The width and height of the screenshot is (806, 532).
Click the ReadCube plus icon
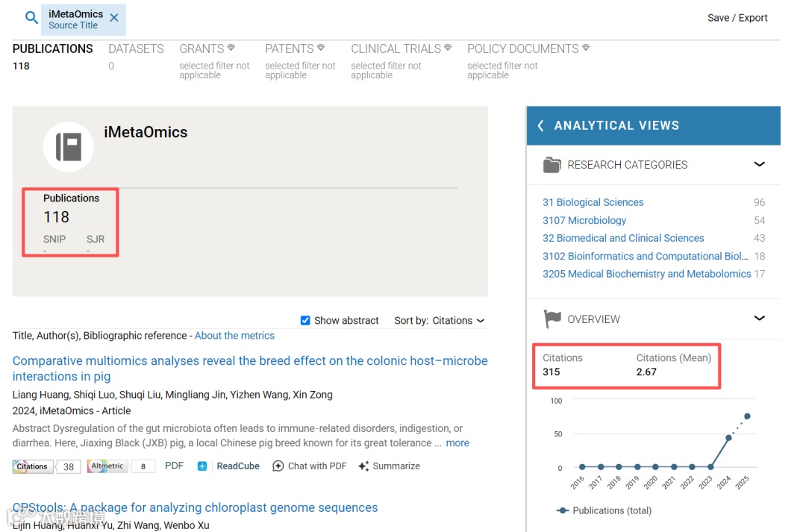[x=202, y=466]
